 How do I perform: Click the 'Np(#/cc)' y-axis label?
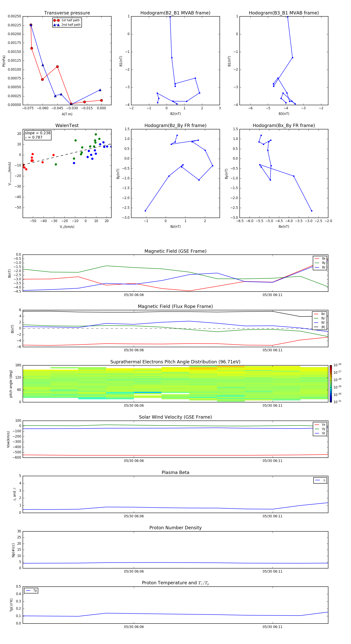coord(13,550)
